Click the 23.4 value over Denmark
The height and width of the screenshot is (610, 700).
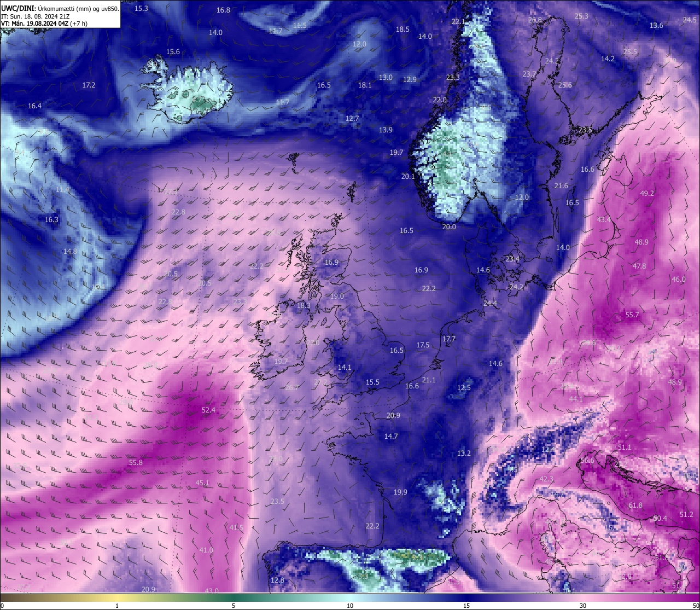512,259
